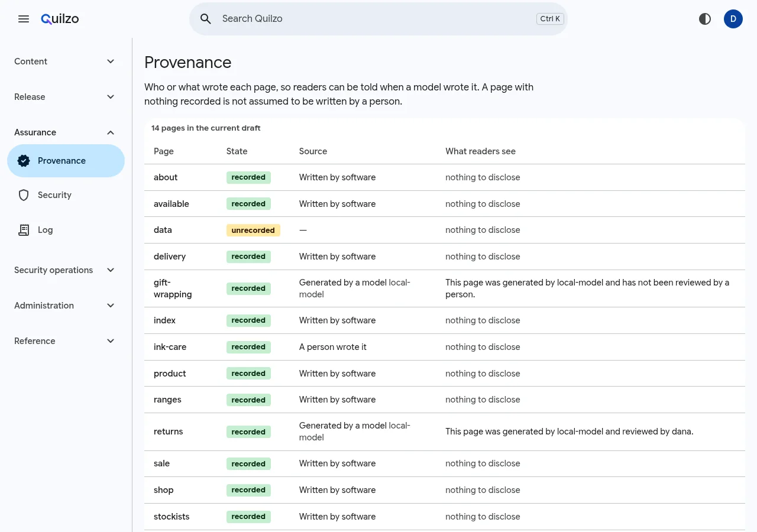The height and width of the screenshot is (532, 757).
Task: Go to the Security sidebar item
Action: pyautogui.click(x=66, y=195)
